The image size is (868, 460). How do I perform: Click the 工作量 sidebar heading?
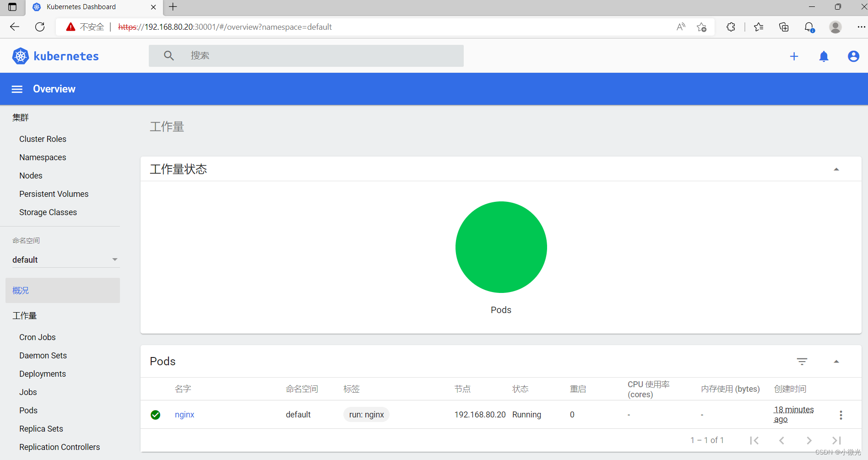coord(24,315)
